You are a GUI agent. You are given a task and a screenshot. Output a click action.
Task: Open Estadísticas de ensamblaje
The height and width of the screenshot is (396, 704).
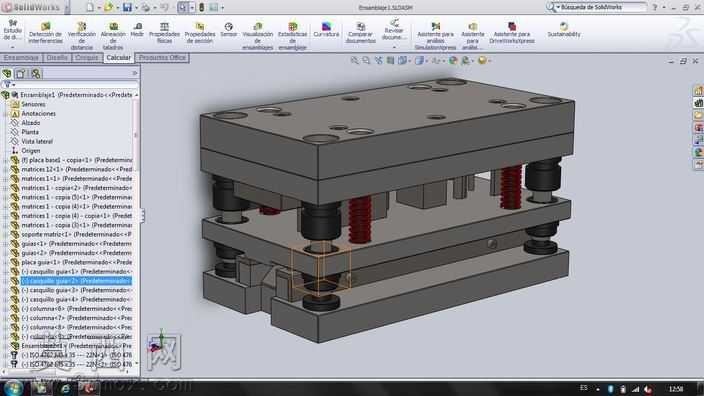[x=292, y=35]
